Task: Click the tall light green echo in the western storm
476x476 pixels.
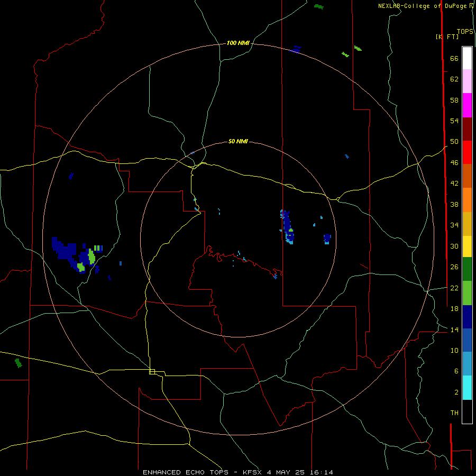Action: [x=91, y=257]
